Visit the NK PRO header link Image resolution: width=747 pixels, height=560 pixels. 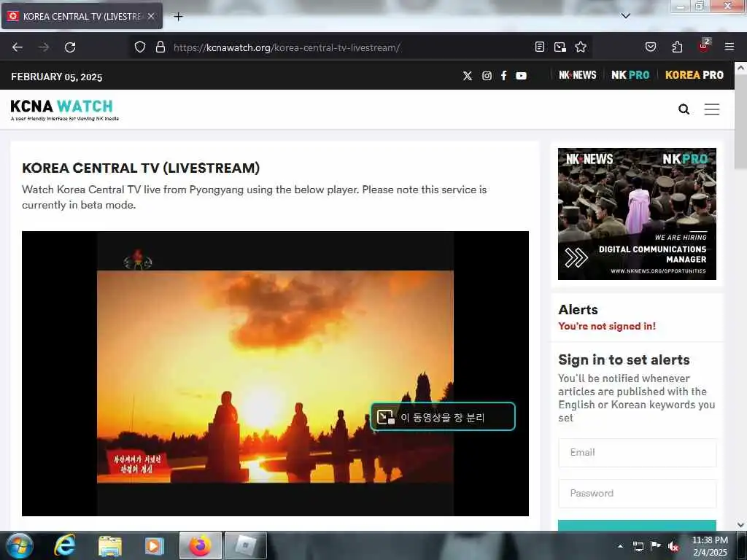630,75
